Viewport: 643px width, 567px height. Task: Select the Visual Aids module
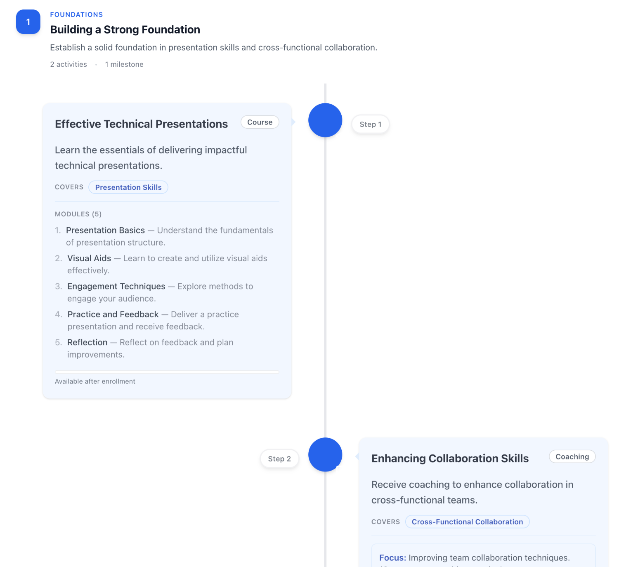point(88,258)
